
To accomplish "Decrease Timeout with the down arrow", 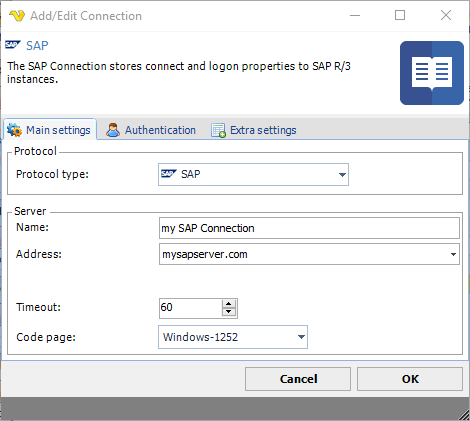I will coord(229,312).
